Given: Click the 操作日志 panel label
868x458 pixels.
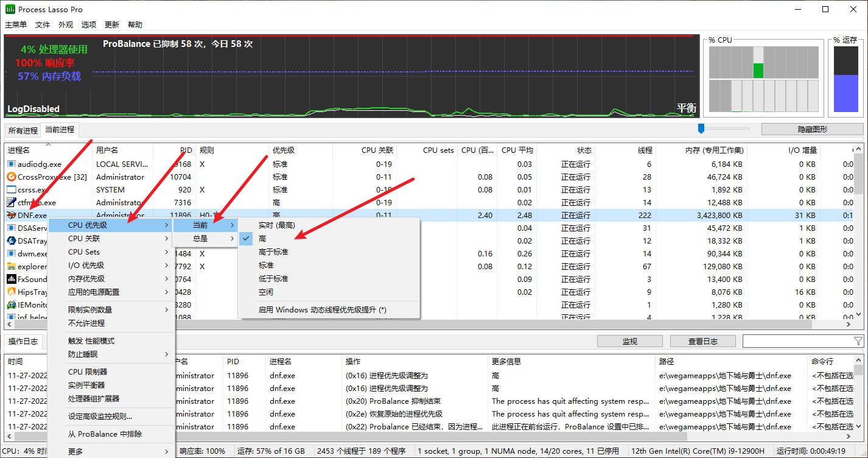Looking at the screenshot, I should coord(23,341).
